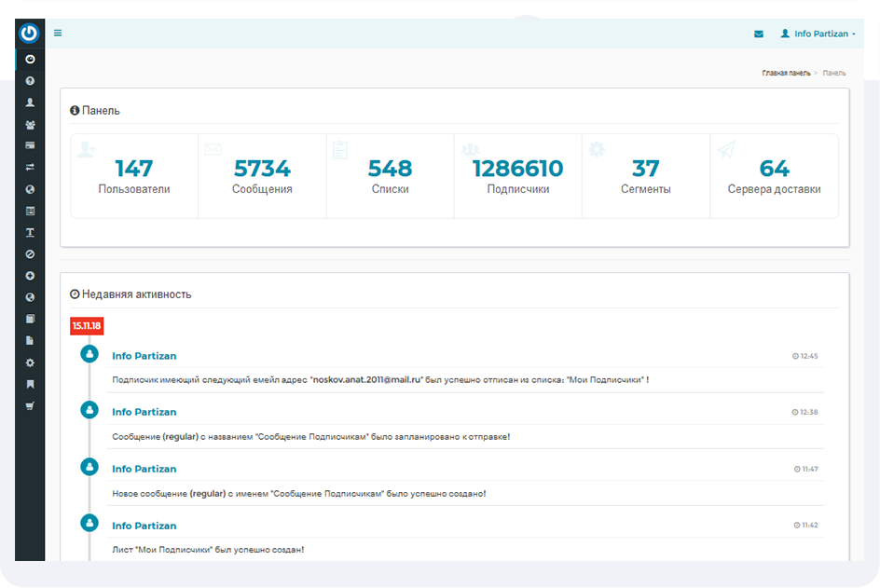Open the single user icon in the sidebar
Viewport: 880px width, 588px height.
pyautogui.click(x=30, y=103)
